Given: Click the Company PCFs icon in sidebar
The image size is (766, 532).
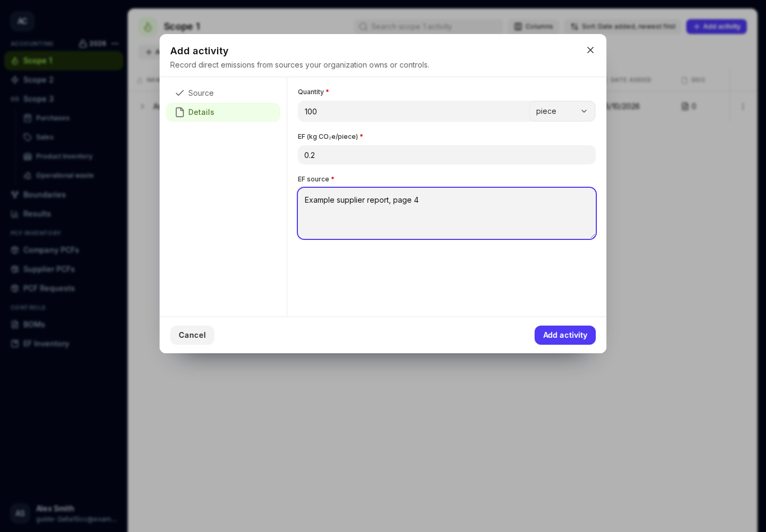Looking at the screenshot, I should pos(15,250).
